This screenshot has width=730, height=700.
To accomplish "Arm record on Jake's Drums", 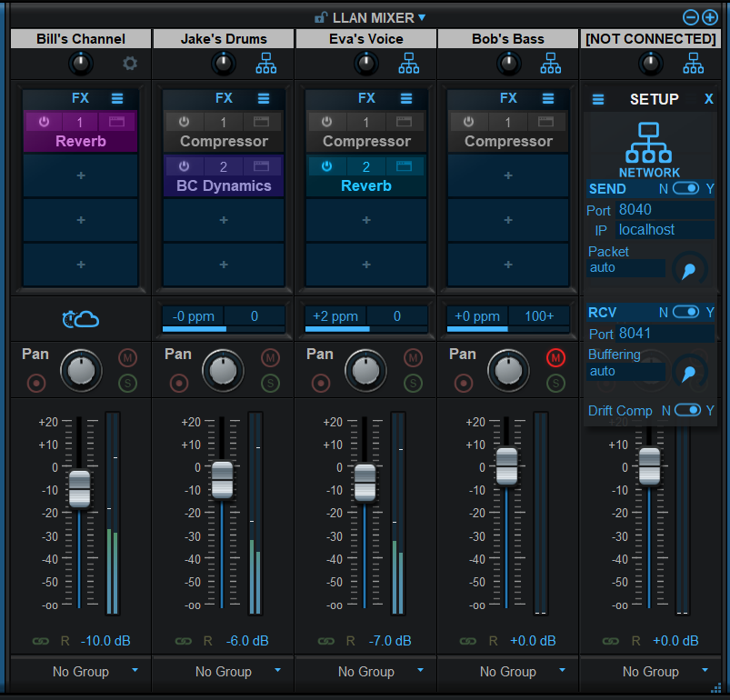I will click(179, 383).
